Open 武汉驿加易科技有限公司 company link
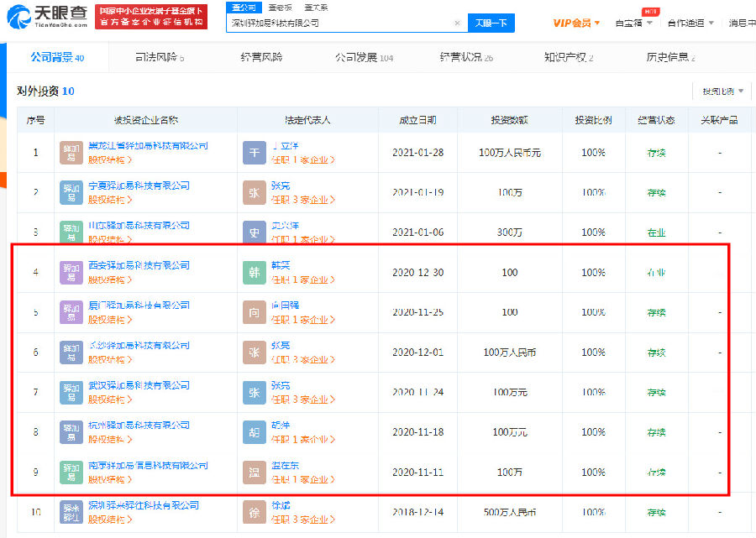This screenshot has height=538, width=756. (x=139, y=385)
